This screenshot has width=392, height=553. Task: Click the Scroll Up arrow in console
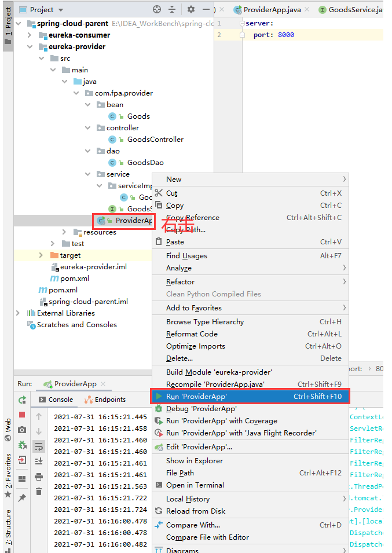[x=39, y=416]
